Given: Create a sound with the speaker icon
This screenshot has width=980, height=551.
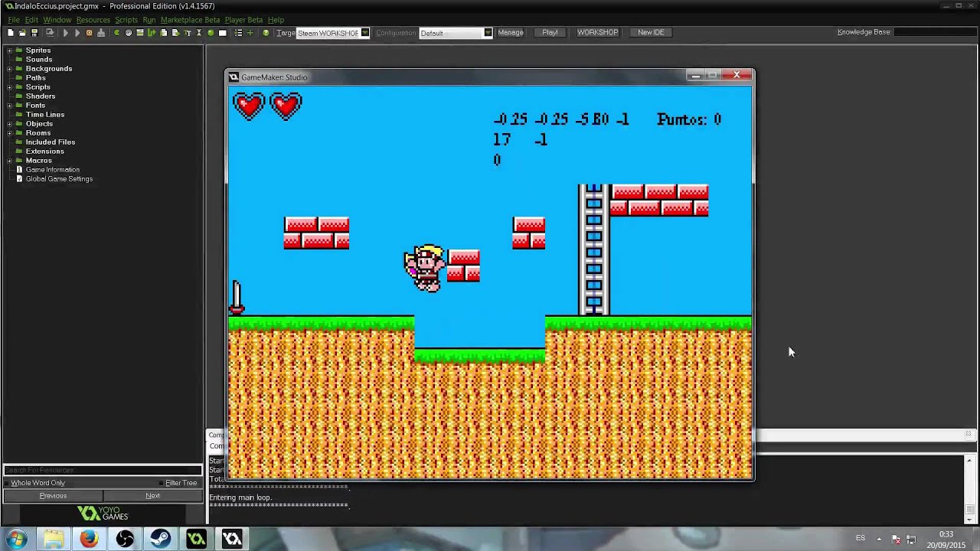Looking at the screenshot, I should click(x=129, y=33).
